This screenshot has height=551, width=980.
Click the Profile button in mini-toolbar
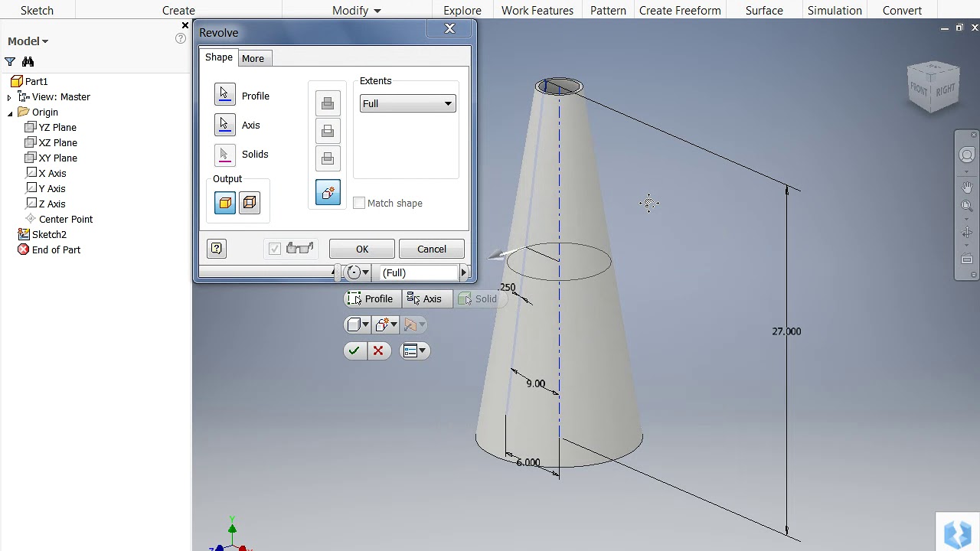[372, 299]
